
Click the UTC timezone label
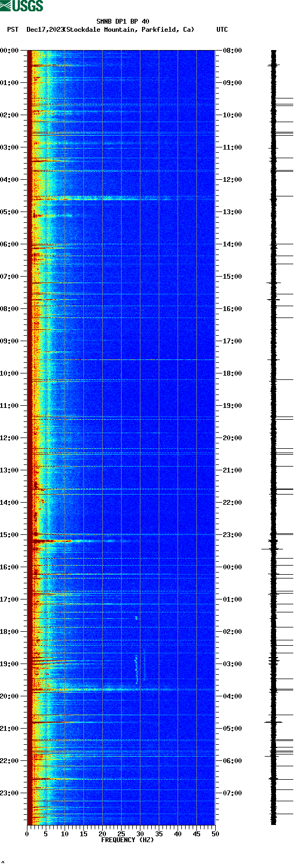pyautogui.click(x=222, y=30)
